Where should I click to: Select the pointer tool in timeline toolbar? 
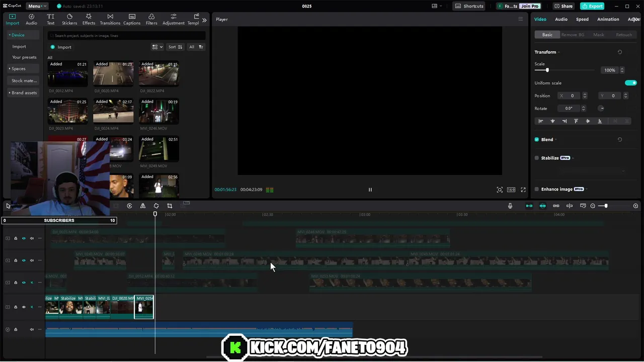[x=8, y=206]
